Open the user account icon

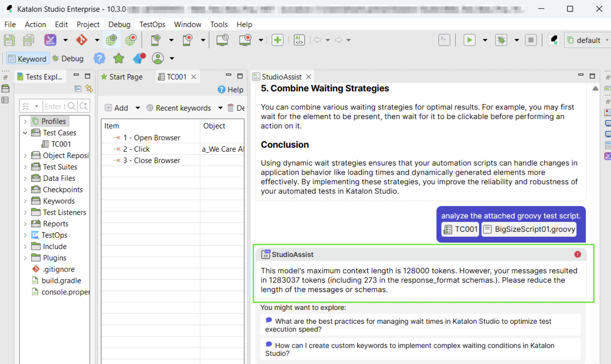158,58
